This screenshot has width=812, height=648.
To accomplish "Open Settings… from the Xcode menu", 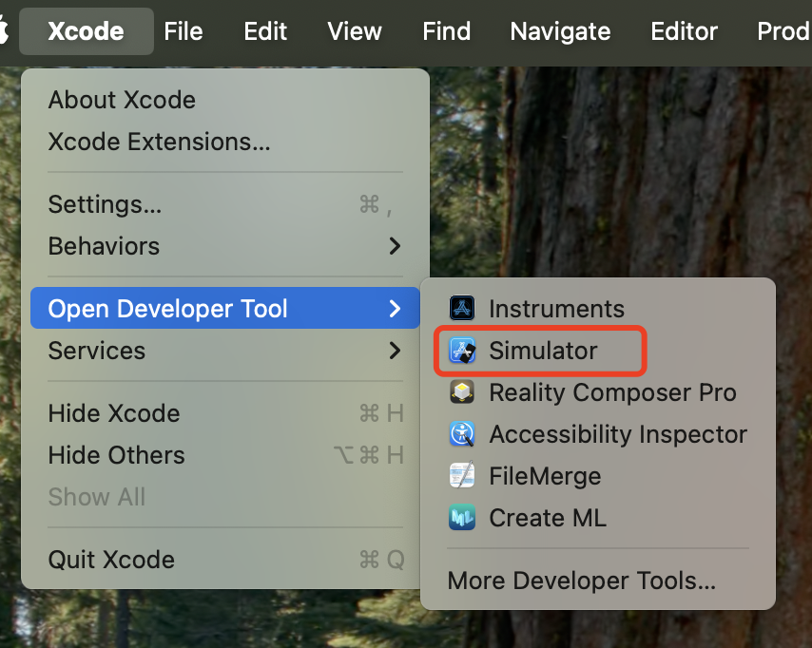I will point(105,204).
